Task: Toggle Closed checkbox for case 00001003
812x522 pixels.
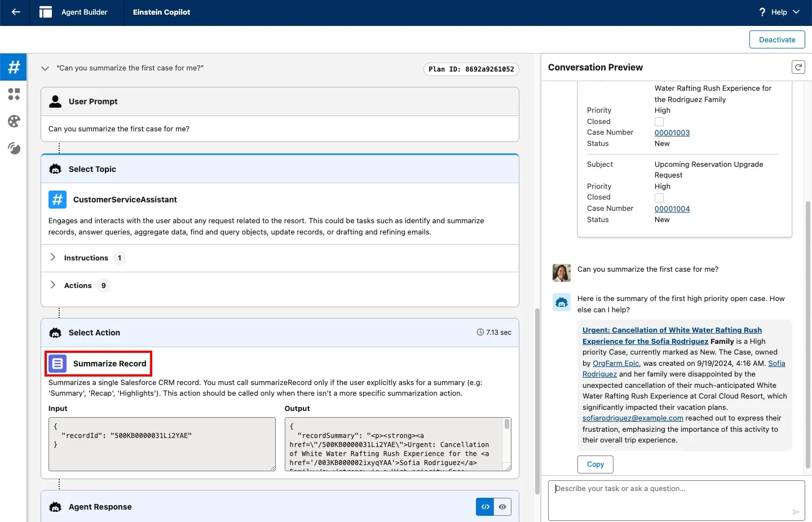Action: point(659,122)
